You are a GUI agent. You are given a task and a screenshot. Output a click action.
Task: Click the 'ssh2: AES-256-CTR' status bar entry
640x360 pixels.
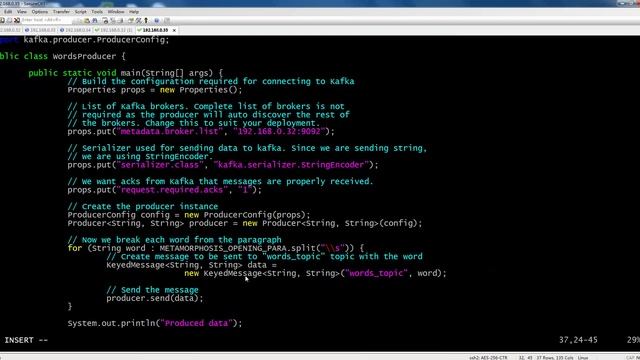coord(488,358)
